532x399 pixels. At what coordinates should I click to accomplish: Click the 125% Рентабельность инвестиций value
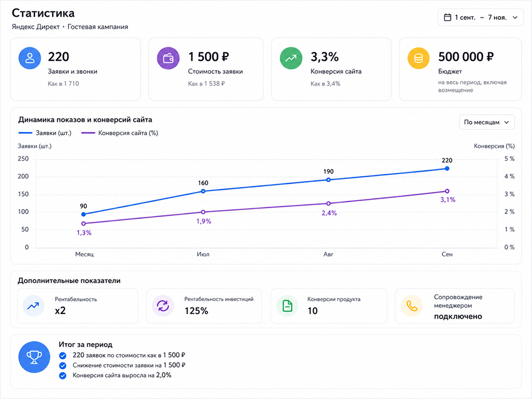point(196,311)
